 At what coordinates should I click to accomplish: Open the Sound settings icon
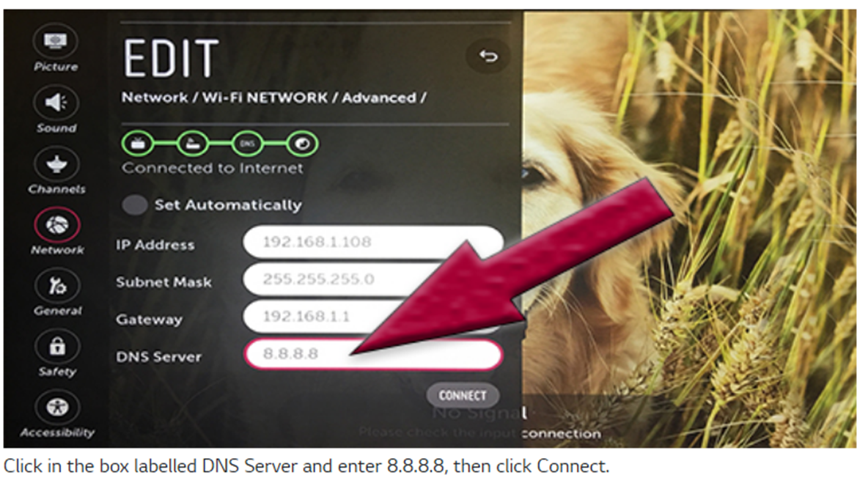[56, 103]
